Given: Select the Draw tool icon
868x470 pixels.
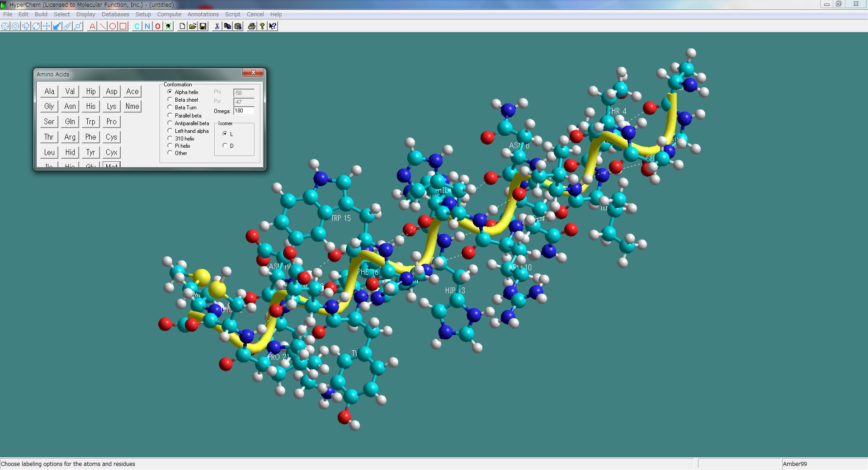Looking at the screenshot, I should (5, 26).
